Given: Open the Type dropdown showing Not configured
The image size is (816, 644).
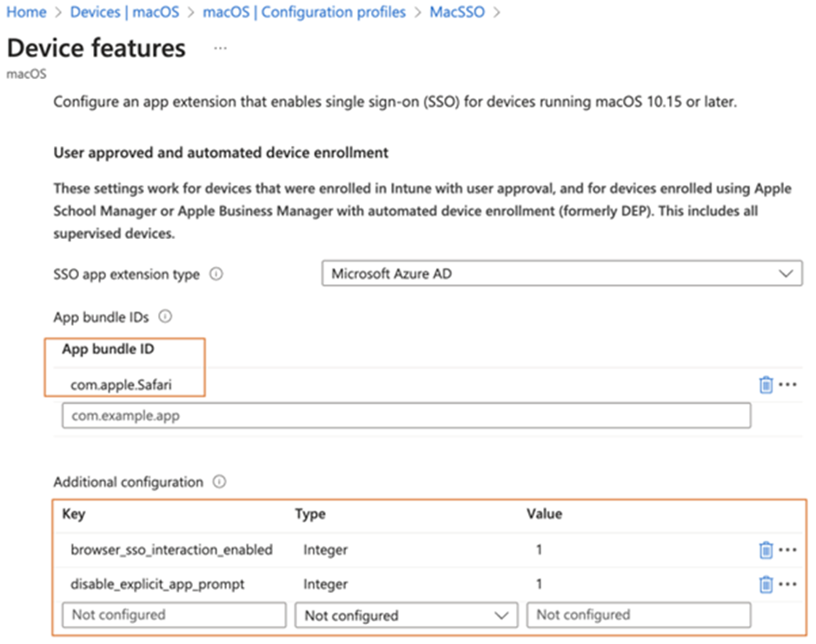Looking at the screenshot, I should coord(406,615).
